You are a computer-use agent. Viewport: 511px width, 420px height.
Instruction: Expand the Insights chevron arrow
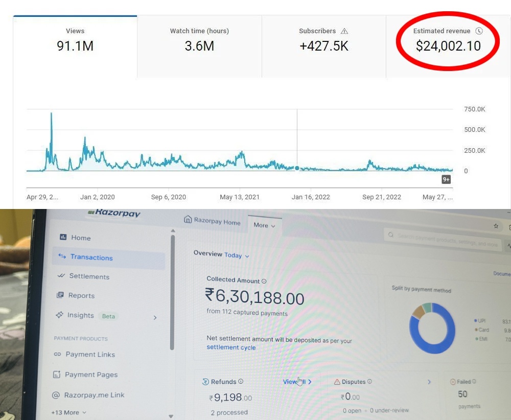(155, 317)
